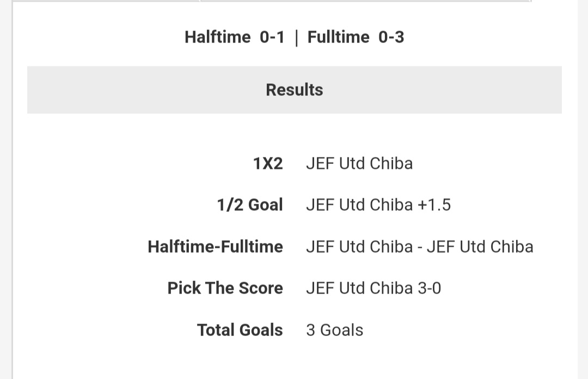Click the 1X2 market label
Image resolution: width=588 pixels, height=379 pixels.
[x=268, y=163]
